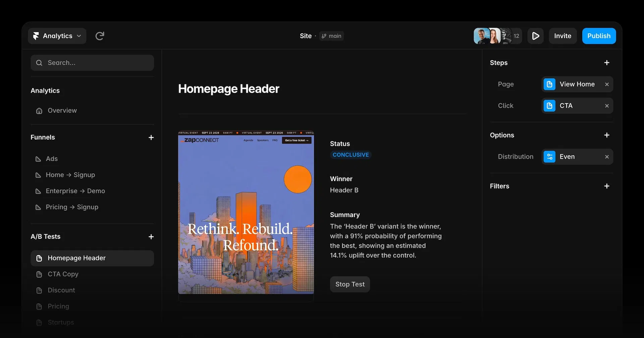Open the Even distribution selector
644x338 pixels.
point(577,157)
